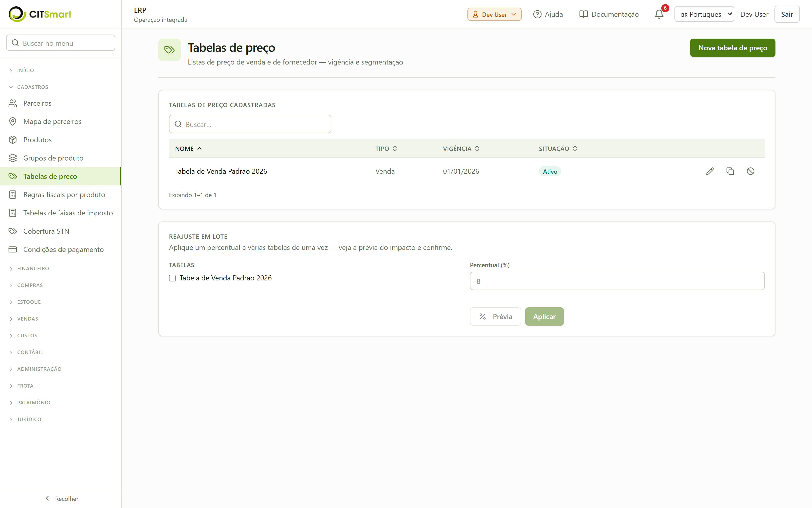Click the Regras fiscais por produto calculator icon
The image size is (812, 508).
[13, 195]
